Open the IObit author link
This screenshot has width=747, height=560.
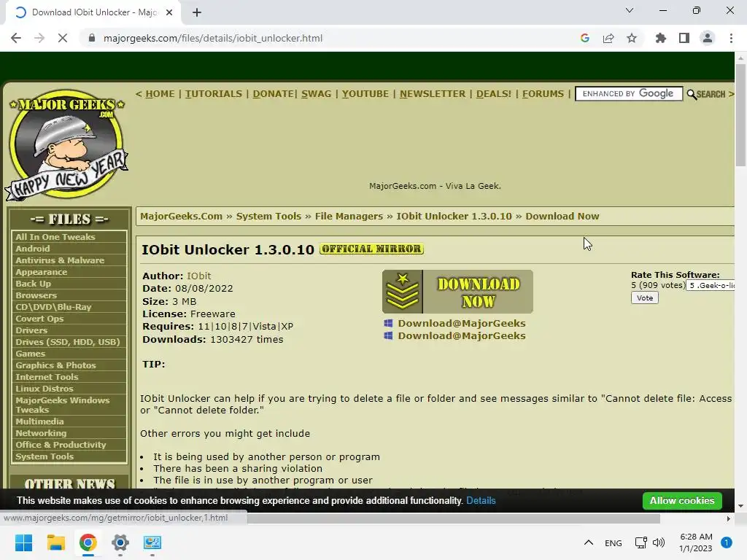[198, 276]
